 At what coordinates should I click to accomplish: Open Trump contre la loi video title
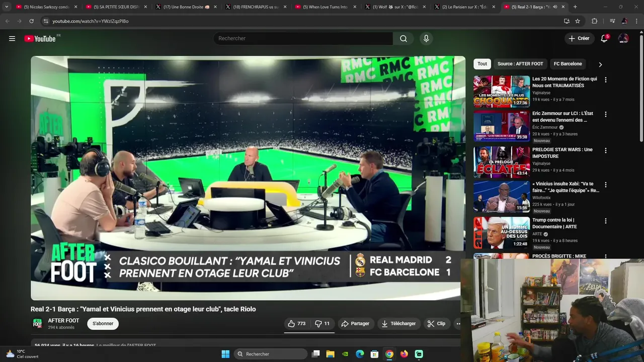click(x=554, y=223)
